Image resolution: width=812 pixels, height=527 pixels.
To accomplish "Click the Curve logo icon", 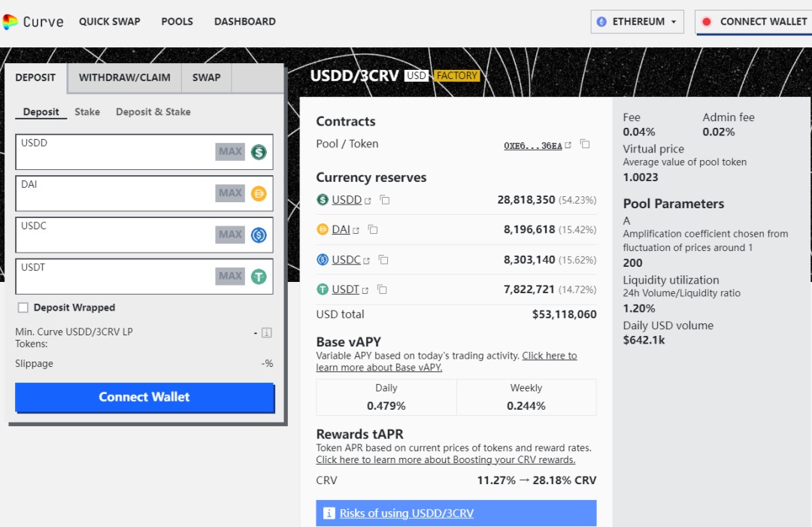I will pyautogui.click(x=11, y=22).
